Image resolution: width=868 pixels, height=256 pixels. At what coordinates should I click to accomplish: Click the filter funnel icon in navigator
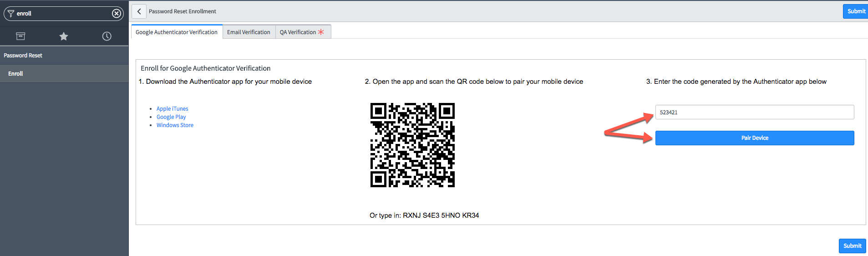pyautogui.click(x=11, y=14)
